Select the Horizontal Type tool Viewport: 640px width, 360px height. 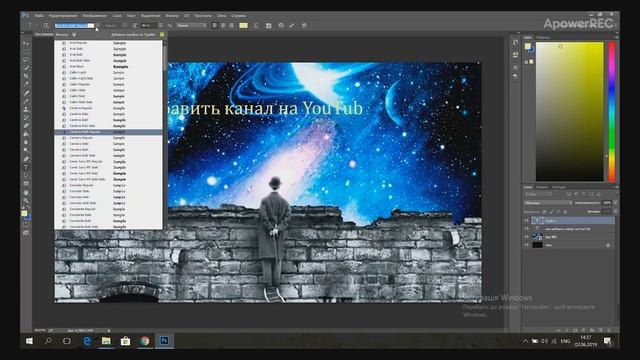[x=27, y=167]
